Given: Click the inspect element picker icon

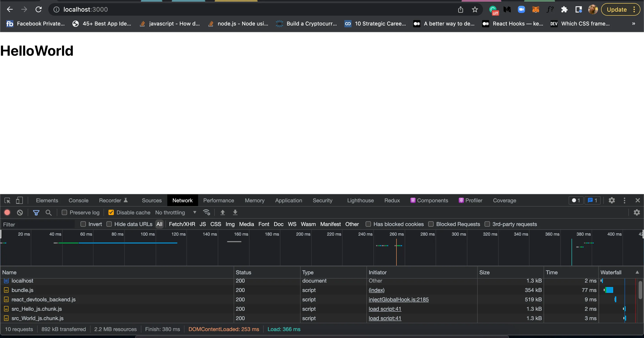Looking at the screenshot, I should click(x=7, y=201).
